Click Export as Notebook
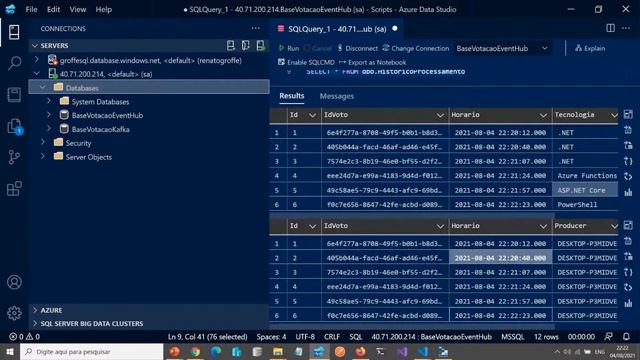This screenshot has width=640, height=360. tap(373, 62)
